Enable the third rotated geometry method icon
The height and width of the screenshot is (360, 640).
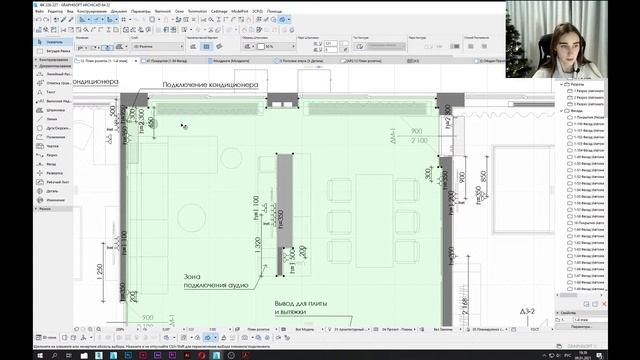219,47
